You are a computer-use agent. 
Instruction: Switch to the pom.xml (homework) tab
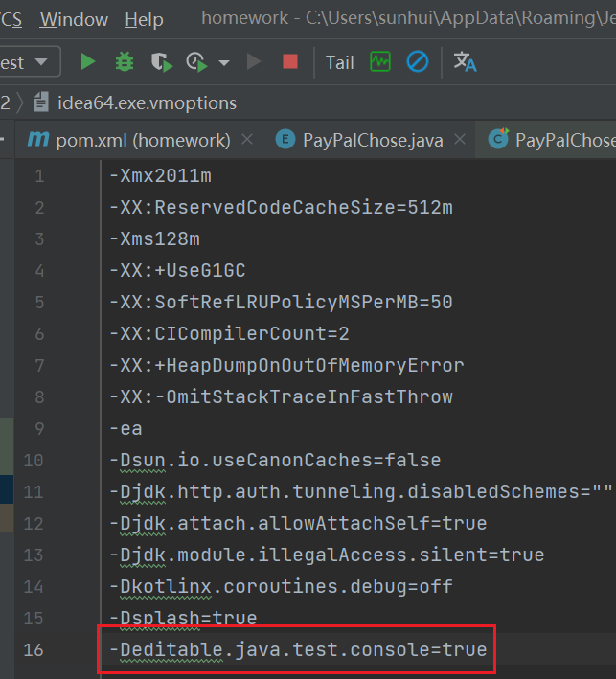tap(142, 140)
